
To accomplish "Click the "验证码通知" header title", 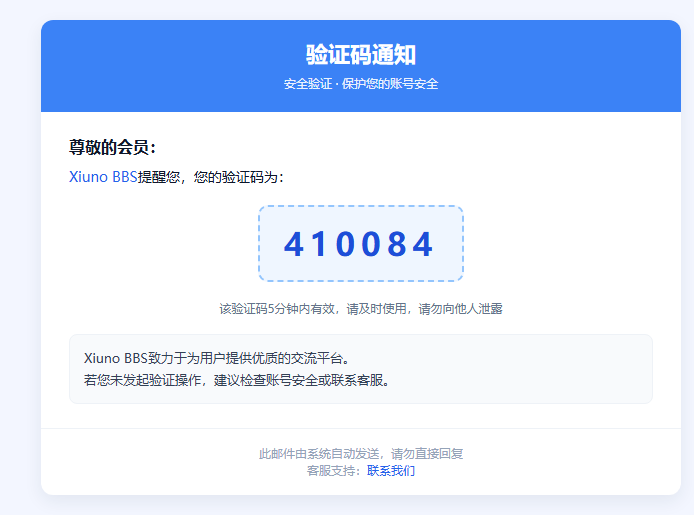I will click(360, 55).
